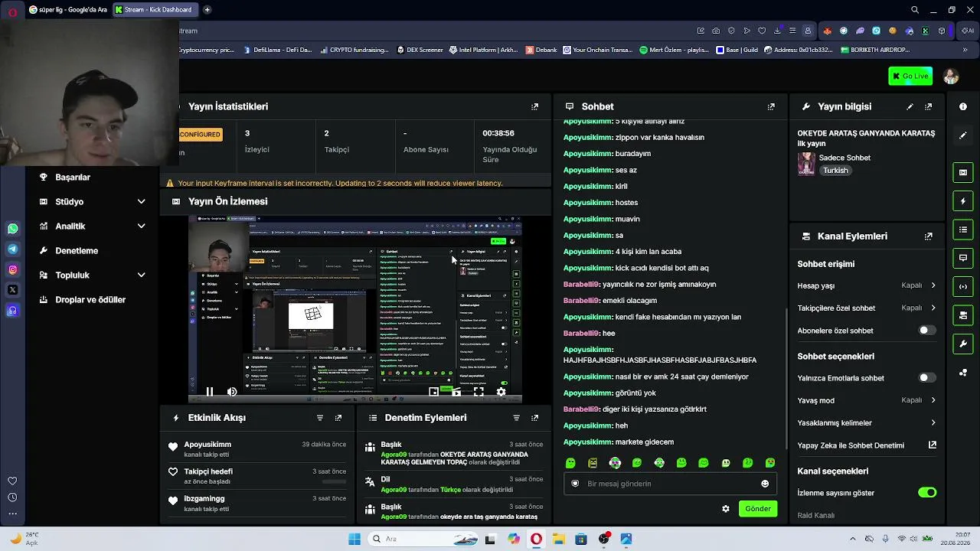Image resolution: width=980 pixels, height=551 pixels.
Task: Pop out the Kanal Eylemleri panel
Action: (x=929, y=236)
